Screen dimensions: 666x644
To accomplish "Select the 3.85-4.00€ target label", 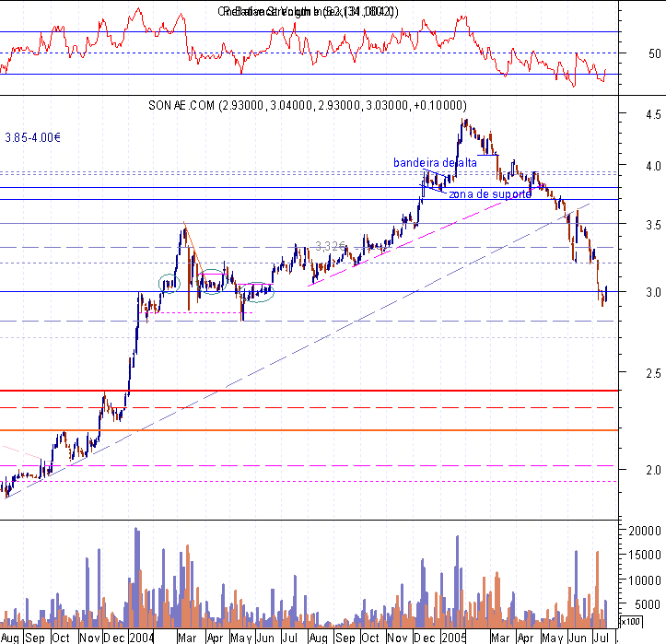I will coord(33,137).
